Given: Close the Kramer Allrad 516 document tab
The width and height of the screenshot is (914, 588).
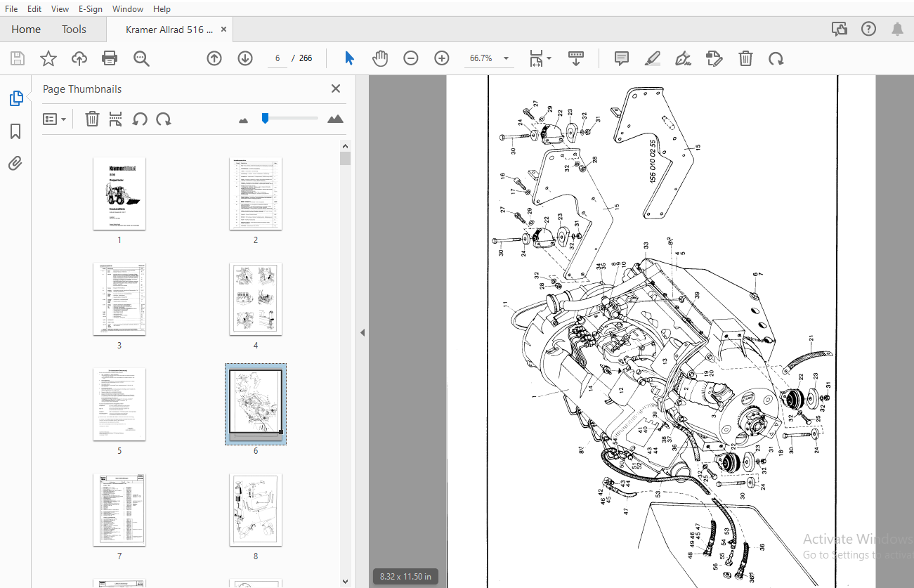Looking at the screenshot, I should pyautogui.click(x=224, y=30).
